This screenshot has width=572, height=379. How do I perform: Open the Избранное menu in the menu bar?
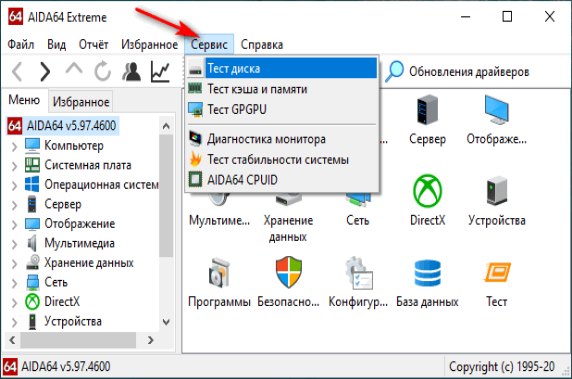click(150, 45)
